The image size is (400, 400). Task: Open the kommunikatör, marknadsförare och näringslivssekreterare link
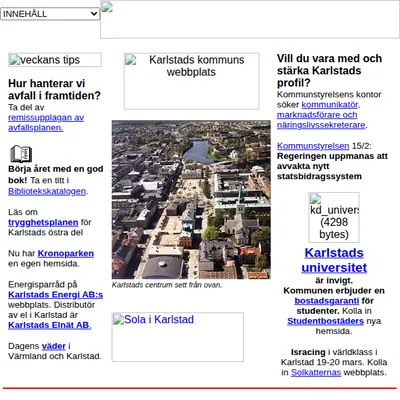(322, 115)
